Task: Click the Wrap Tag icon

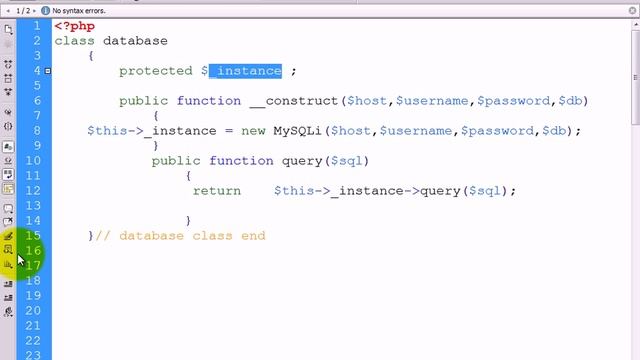Action: click(8, 236)
